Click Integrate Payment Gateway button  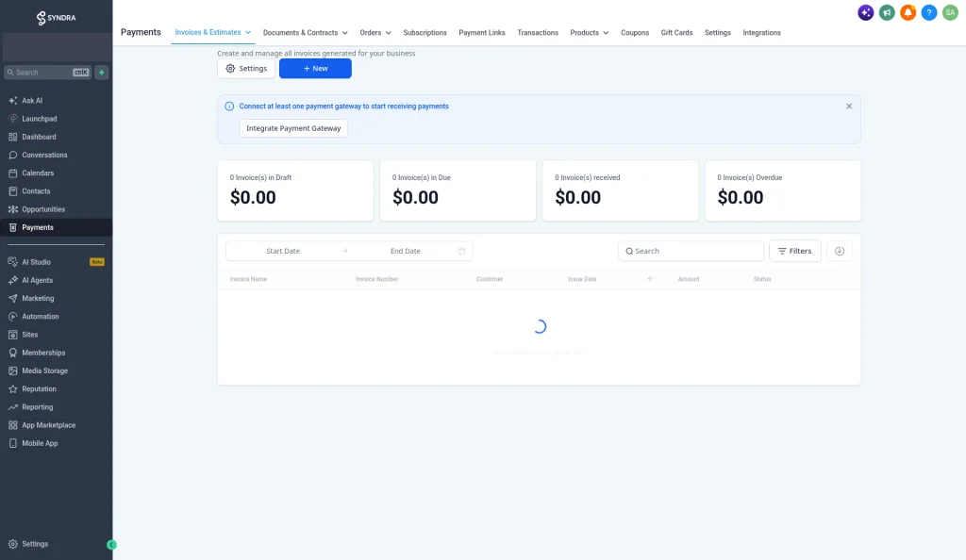coord(293,128)
